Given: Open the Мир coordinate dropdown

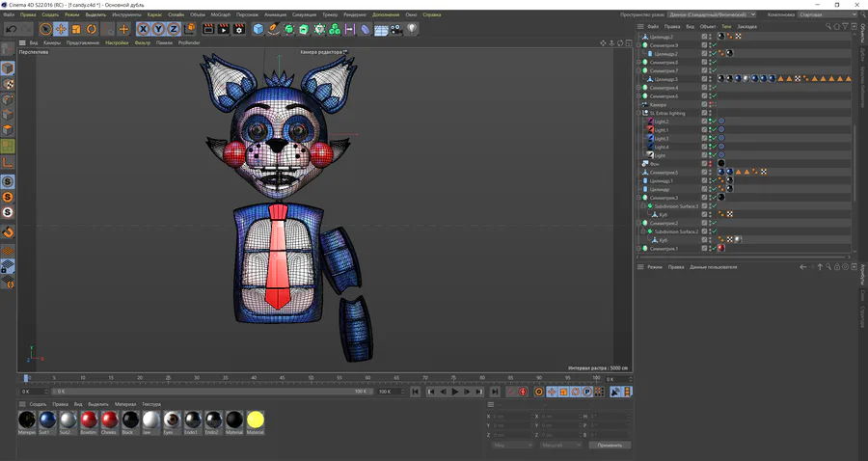Looking at the screenshot, I should pos(512,445).
